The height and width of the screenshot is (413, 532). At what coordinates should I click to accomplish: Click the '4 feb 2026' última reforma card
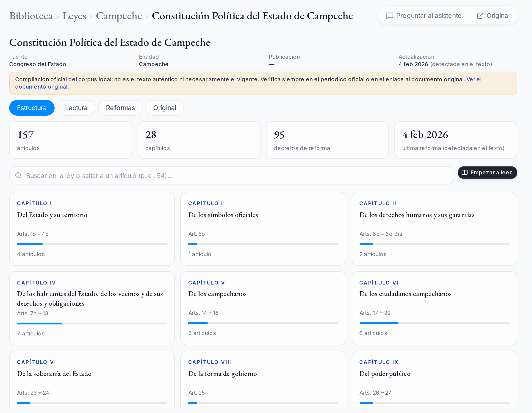coord(456,140)
